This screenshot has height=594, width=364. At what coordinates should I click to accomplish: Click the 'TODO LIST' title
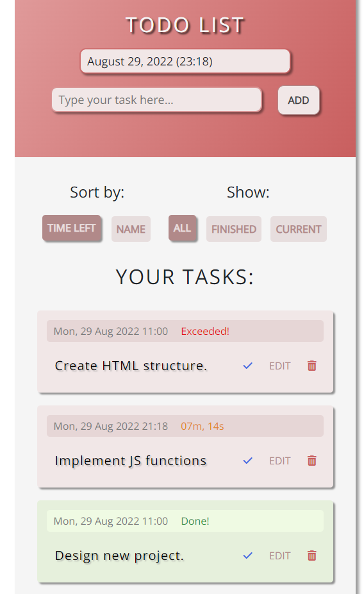pyautogui.click(x=185, y=26)
